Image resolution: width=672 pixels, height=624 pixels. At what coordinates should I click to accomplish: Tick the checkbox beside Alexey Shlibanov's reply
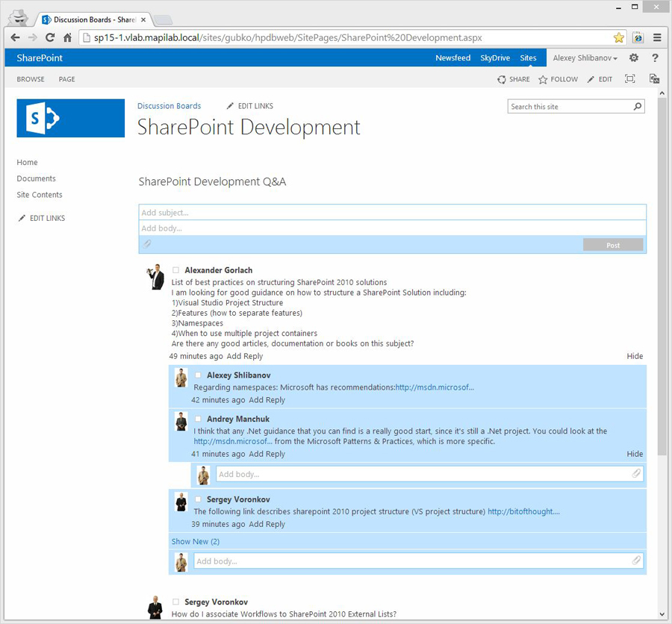click(x=198, y=375)
